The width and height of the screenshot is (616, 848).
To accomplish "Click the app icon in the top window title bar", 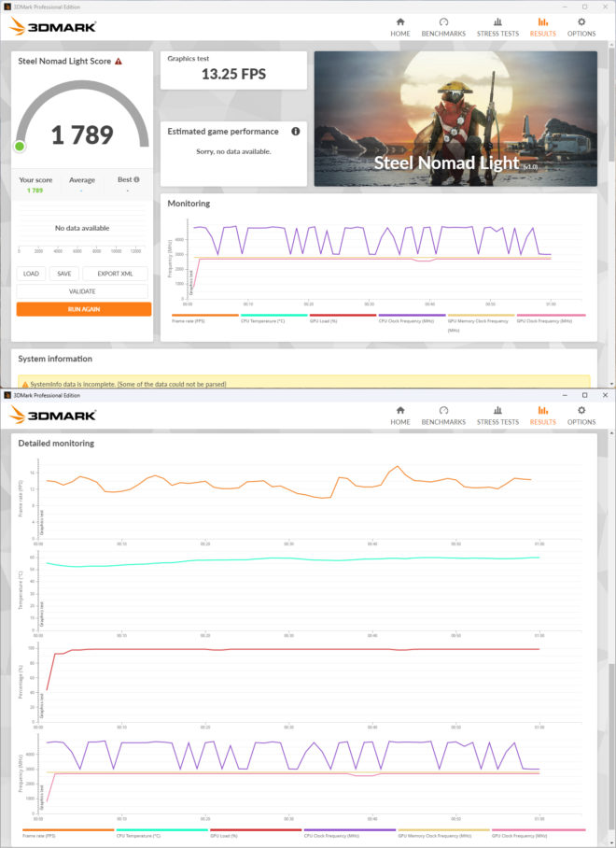I will [x=7, y=7].
